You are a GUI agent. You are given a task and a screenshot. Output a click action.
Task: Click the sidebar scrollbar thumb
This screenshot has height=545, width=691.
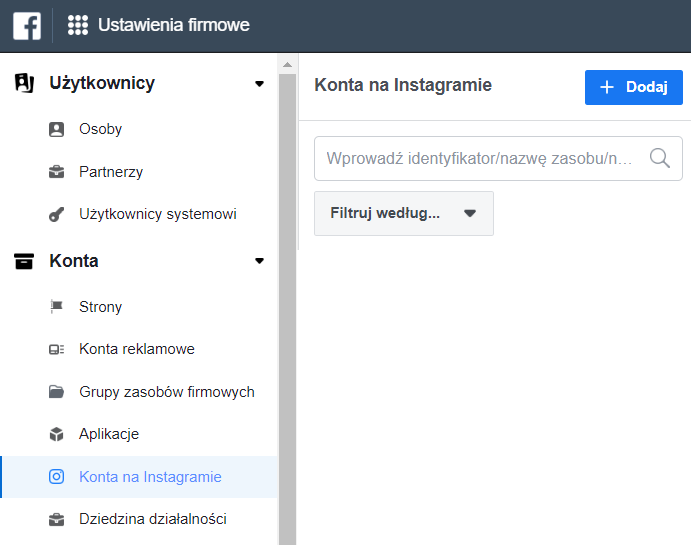click(x=287, y=308)
